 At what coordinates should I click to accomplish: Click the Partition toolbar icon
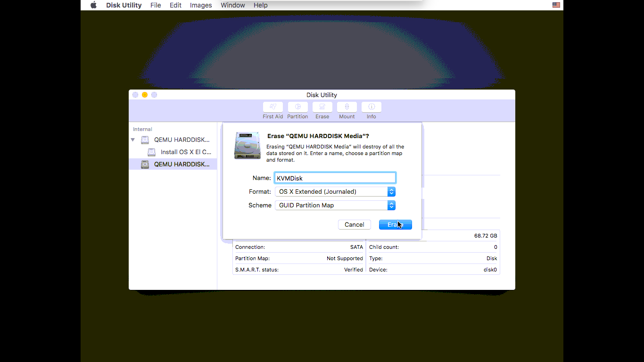[297, 107]
